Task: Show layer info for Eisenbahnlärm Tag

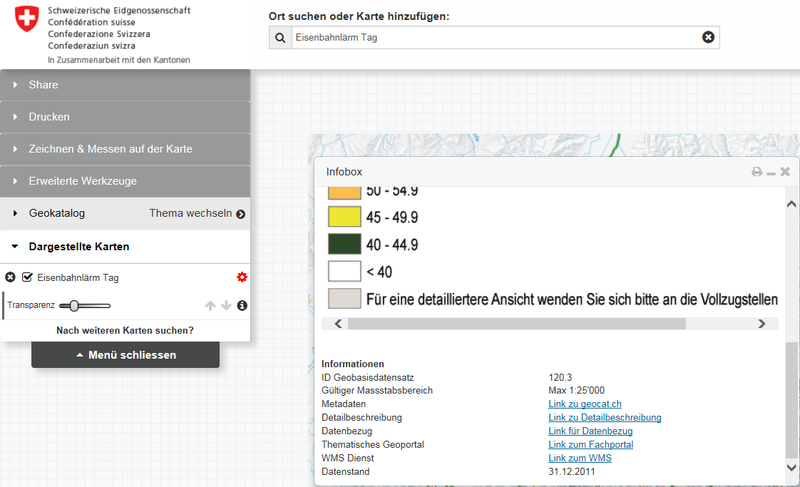Action: tap(241, 305)
